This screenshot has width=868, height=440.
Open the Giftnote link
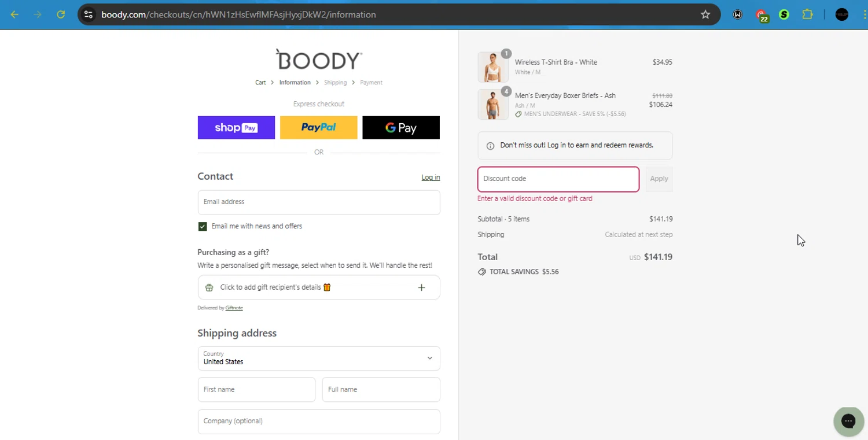tap(234, 308)
